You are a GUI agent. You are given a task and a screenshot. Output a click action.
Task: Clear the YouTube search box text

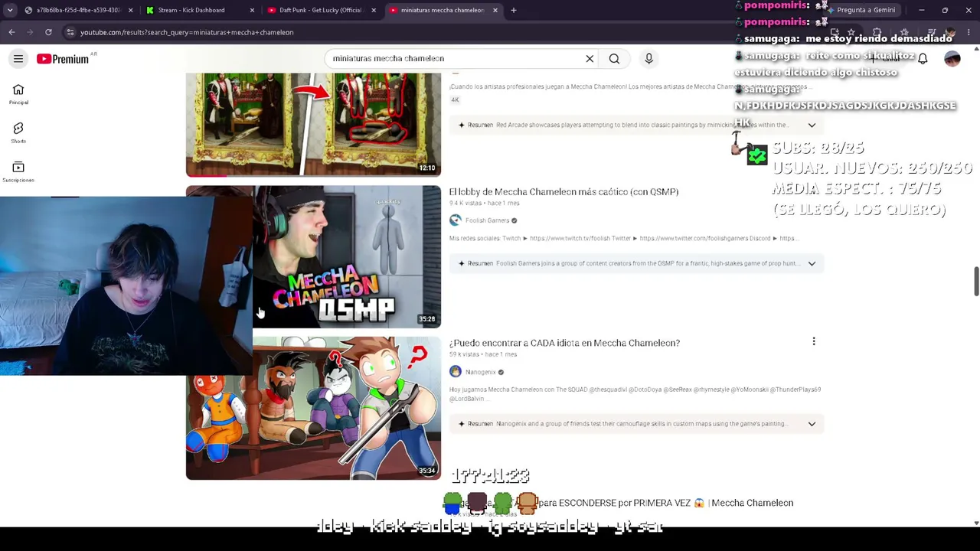click(590, 59)
